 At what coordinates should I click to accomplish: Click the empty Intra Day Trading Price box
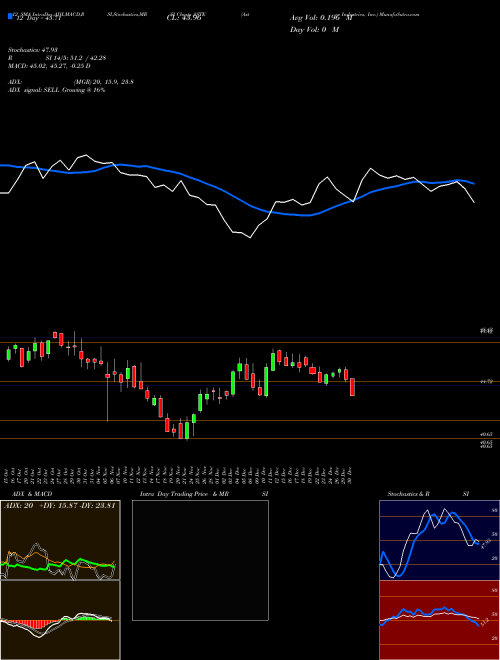(x=200, y=560)
